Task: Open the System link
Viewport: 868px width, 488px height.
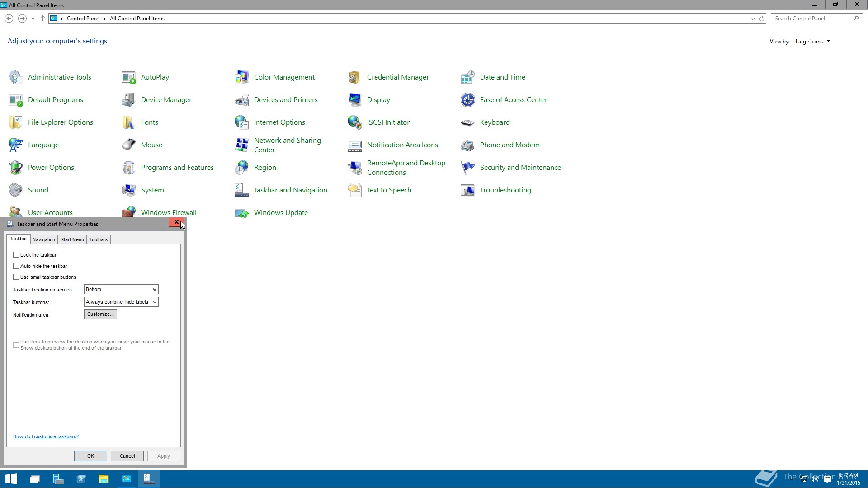Action: [x=152, y=190]
